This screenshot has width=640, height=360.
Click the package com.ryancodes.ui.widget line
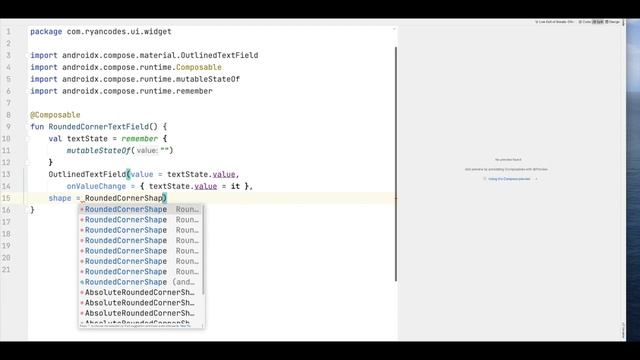101,32
